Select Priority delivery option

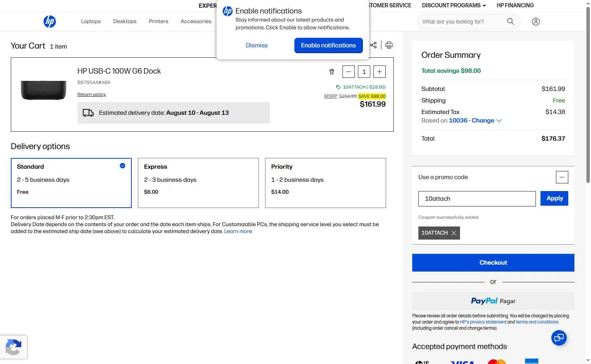[x=326, y=183]
